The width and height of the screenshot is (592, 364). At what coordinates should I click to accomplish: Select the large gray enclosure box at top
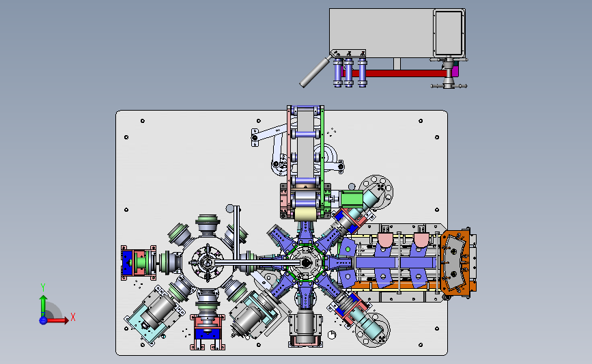(381, 33)
